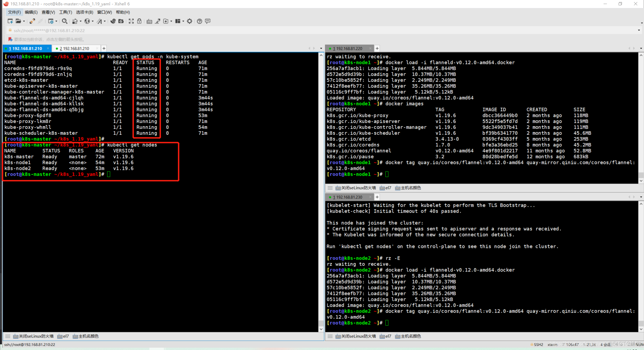Open the 帮助(H) menu
Viewport: 644px width, 350px height.
[123, 12]
